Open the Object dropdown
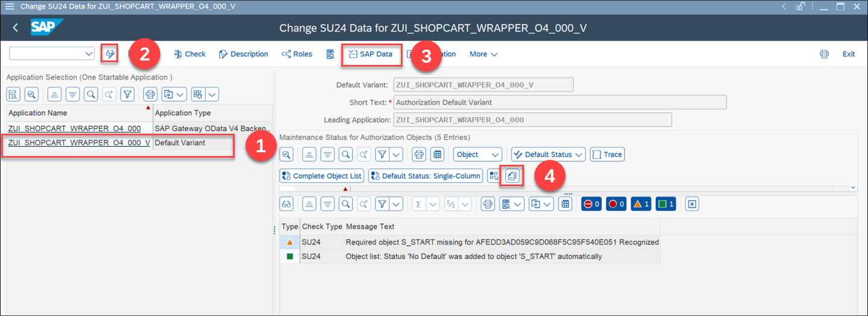This screenshot has width=868, height=316. point(477,155)
